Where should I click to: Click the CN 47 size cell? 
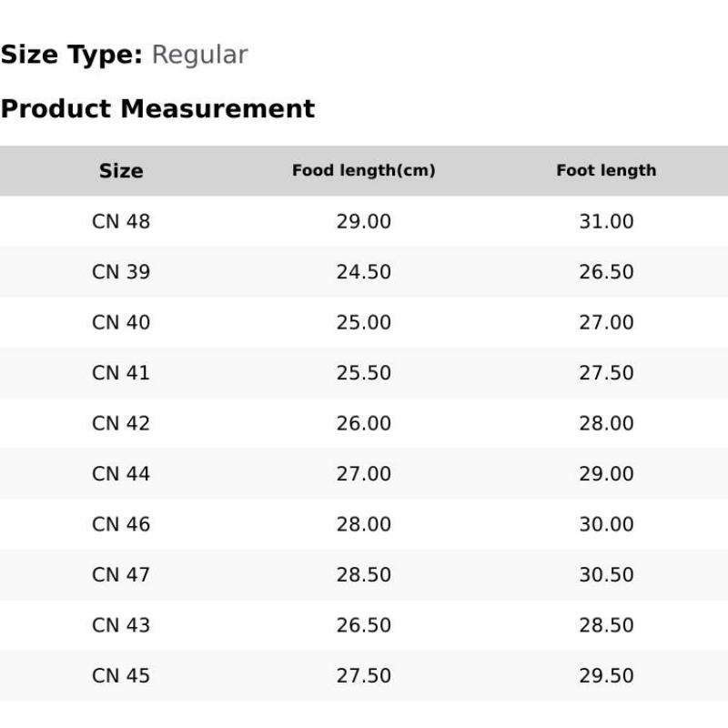(121, 575)
